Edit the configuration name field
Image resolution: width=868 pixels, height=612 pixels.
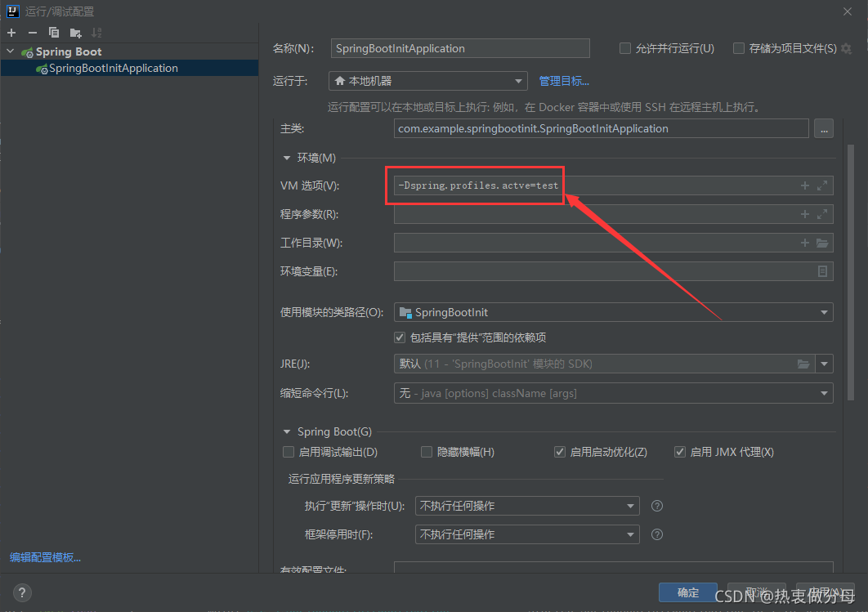pyautogui.click(x=460, y=48)
